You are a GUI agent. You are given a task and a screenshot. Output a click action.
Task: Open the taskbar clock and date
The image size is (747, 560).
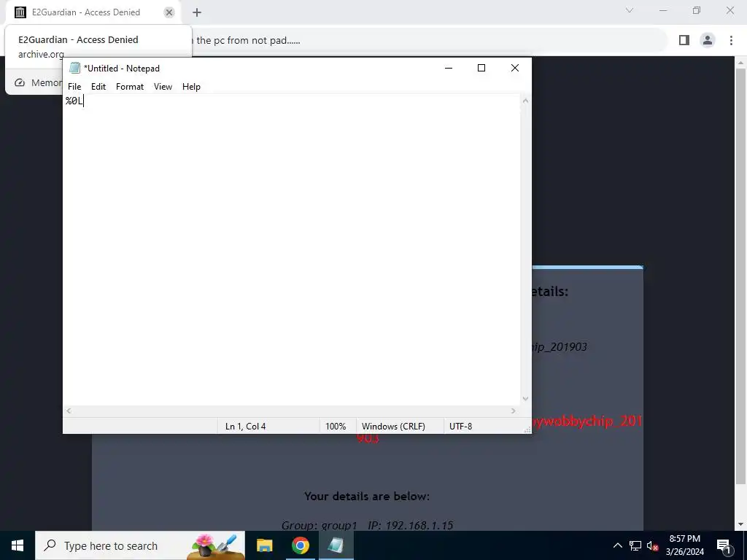(x=684, y=545)
